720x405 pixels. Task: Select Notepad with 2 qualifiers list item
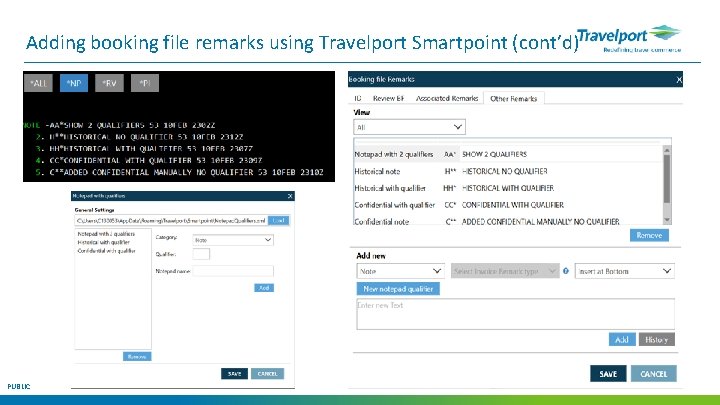coord(106,234)
